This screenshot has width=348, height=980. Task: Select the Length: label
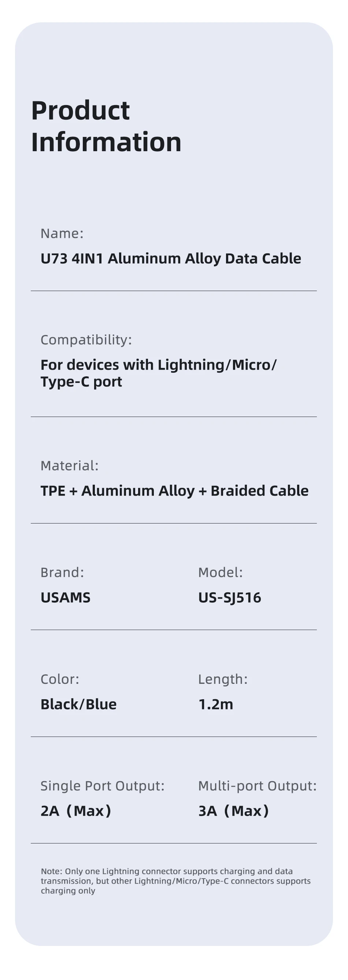pyautogui.click(x=223, y=679)
